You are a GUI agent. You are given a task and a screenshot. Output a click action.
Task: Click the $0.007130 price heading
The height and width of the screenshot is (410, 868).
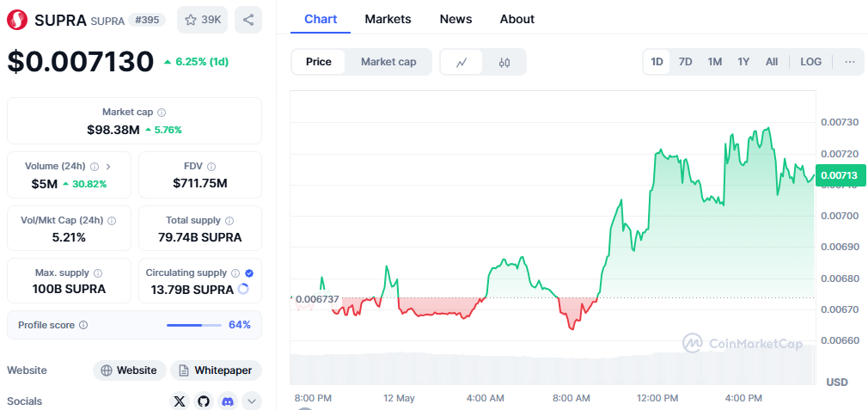pos(80,61)
